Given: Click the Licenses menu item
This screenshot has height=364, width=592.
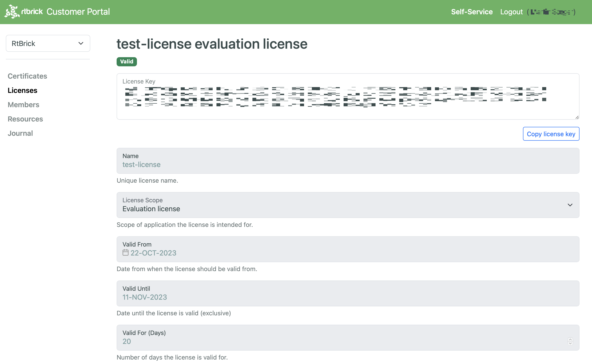Looking at the screenshot, I should (22, 90).
